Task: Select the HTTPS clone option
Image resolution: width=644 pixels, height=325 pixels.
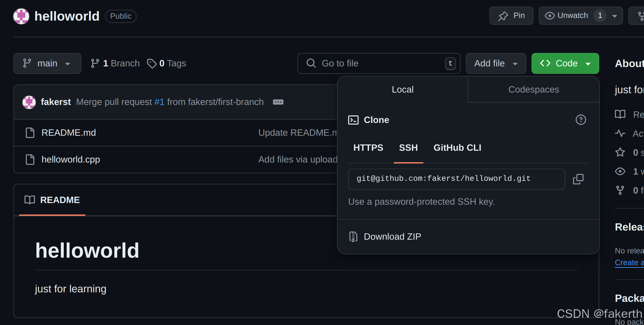Action: [368, 148]
